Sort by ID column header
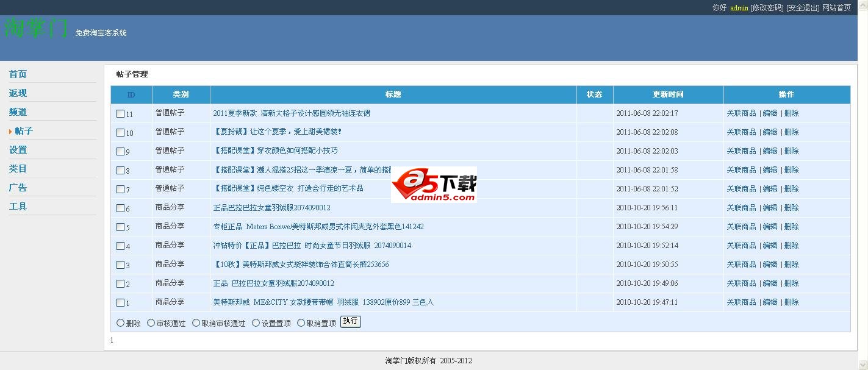 coord(131,95)
